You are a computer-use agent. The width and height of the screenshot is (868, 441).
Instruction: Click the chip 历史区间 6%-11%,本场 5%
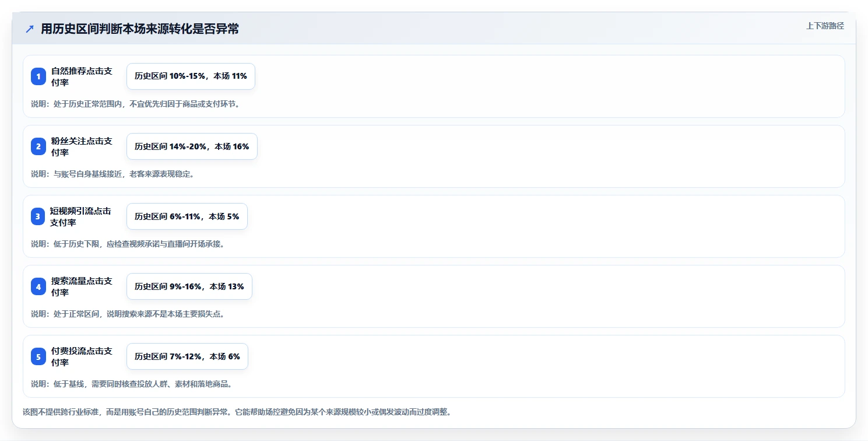(187, 216)
